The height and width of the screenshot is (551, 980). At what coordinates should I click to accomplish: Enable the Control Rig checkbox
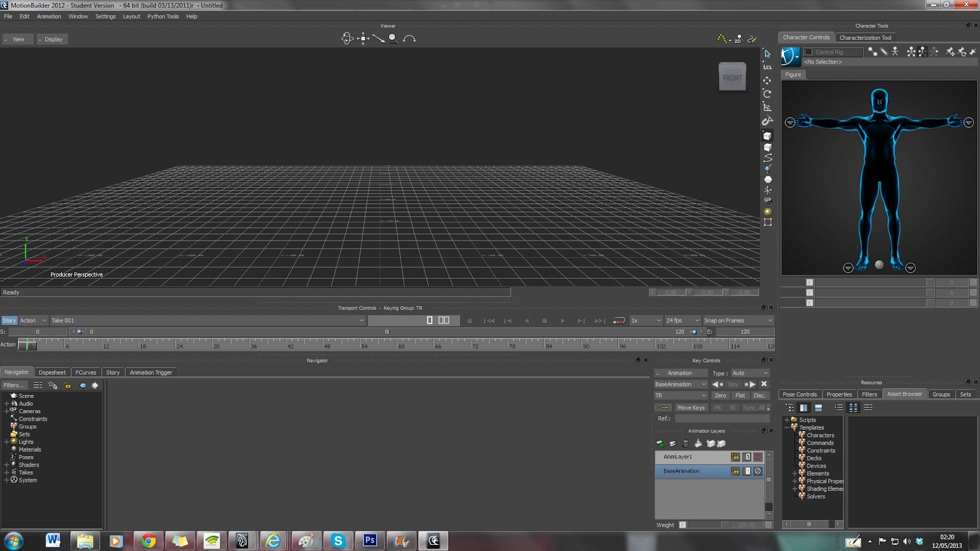tap(809, 51)
